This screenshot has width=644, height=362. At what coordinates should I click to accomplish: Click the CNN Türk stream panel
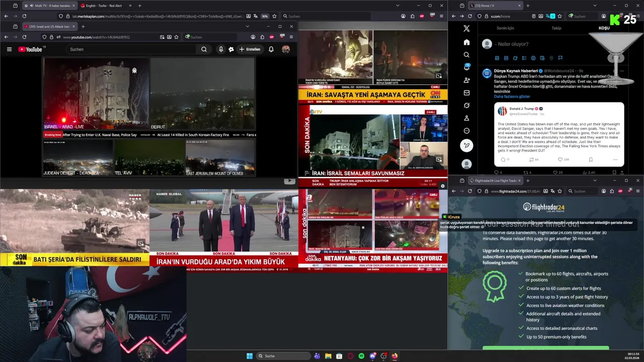pos(373,67)
